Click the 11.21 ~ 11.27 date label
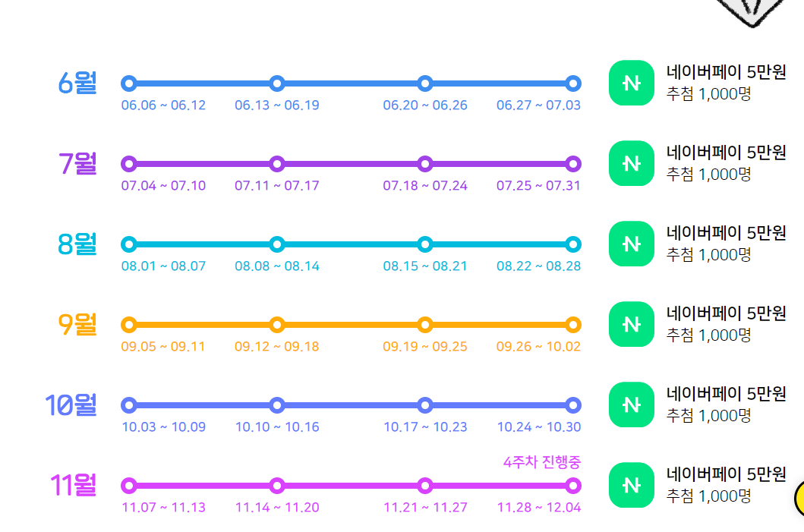This screenshot has width=804, height=532. 425,508
